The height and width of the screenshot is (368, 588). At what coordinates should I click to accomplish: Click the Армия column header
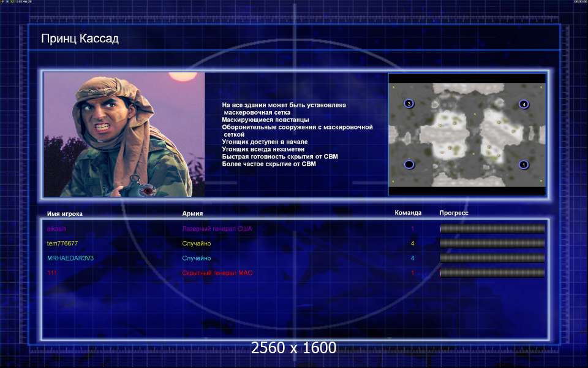pyautogui.click(x=192, y=213)
